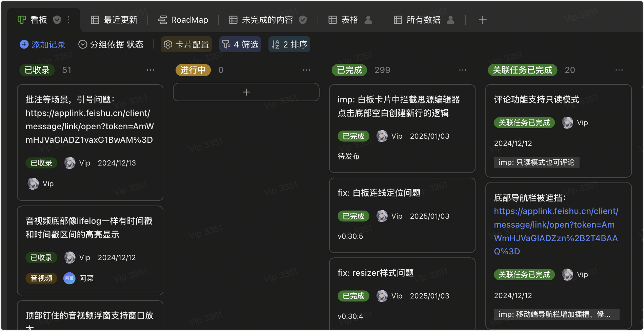The image size is (644, 331).
Task: Click version v0.30.4 on resizer card
Action: [x=350, y=316]
